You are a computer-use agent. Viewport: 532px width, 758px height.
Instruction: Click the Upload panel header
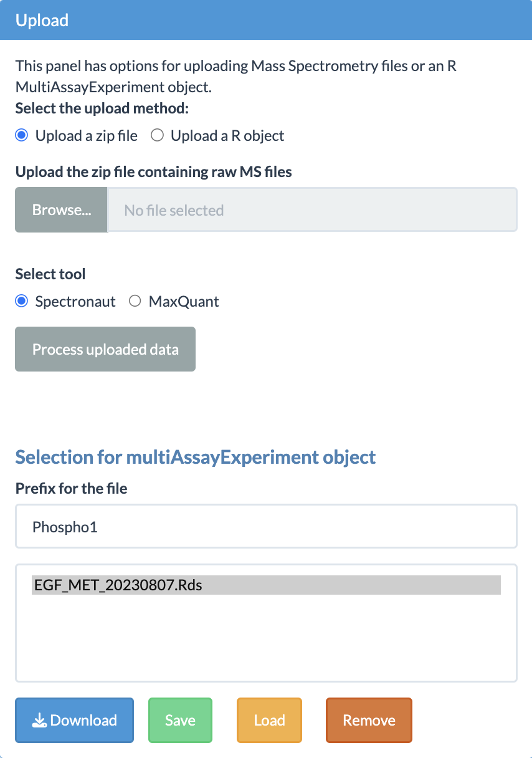pos(266,20)
